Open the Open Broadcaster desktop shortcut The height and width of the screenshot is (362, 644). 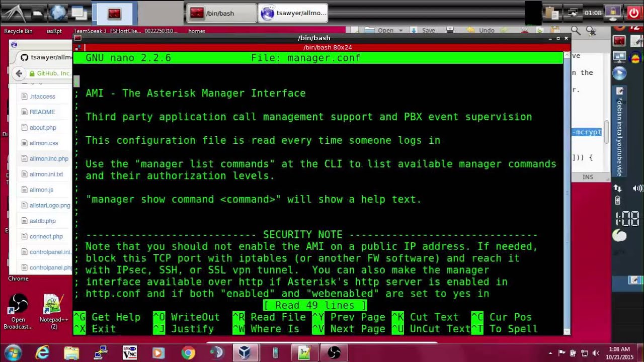18,311
